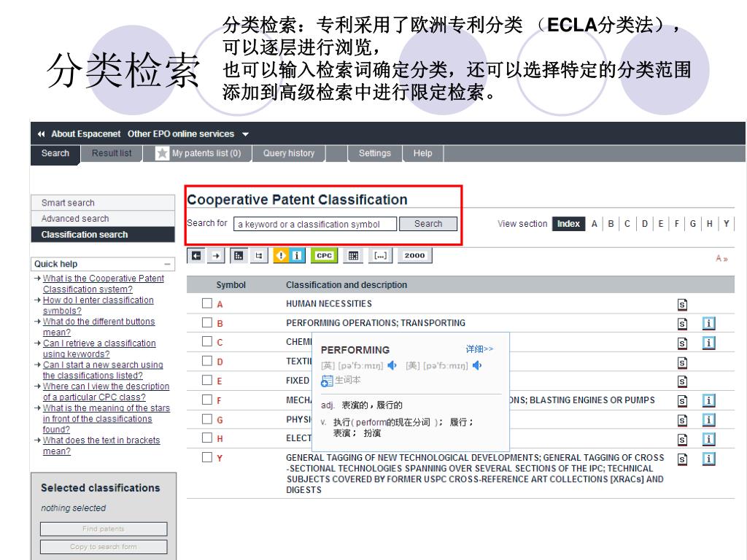Open info icon for row B
Image resolution: width=747 pixels, height=560 pixels.
708,323
